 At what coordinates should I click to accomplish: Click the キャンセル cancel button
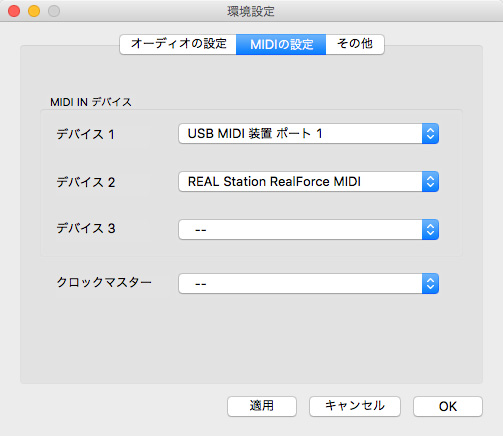tap(355, 406)
